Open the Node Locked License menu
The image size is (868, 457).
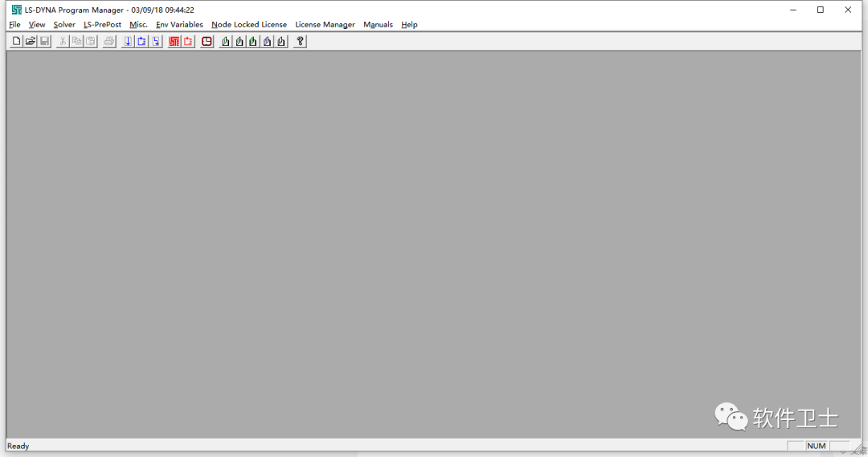tap(249, 24)
